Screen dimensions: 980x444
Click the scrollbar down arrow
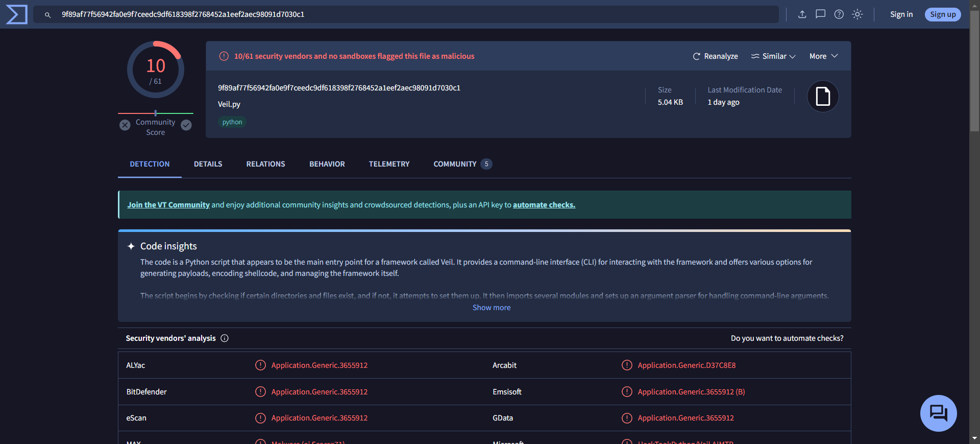click(x=975, y=438)
